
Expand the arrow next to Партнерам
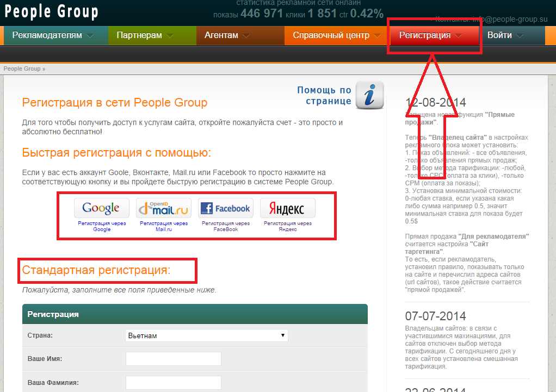tap(170, 36)
